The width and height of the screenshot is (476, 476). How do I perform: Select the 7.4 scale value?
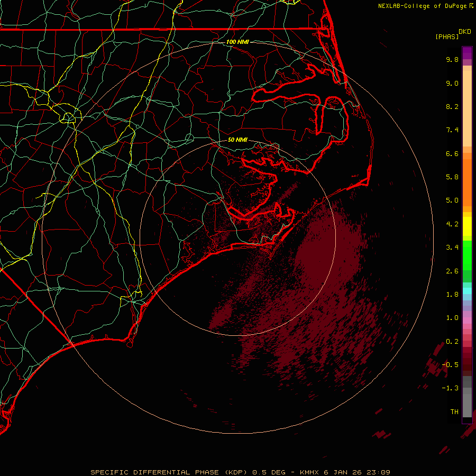pyautogui.click(x=452, y=130)
